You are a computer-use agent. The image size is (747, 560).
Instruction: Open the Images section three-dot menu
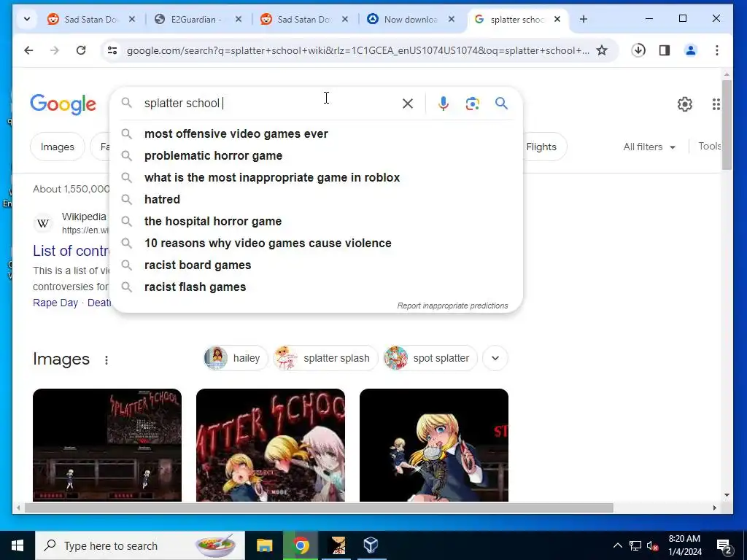point(107,360)
